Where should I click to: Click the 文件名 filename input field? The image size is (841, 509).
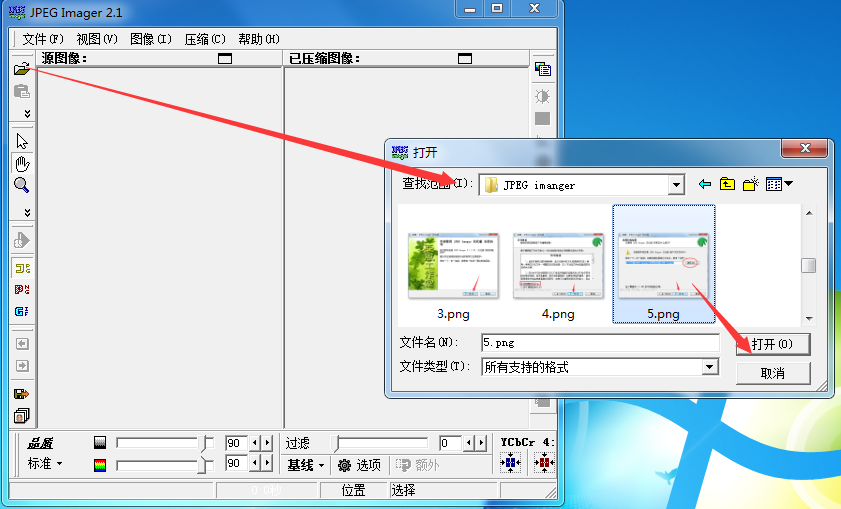point(600,343)
